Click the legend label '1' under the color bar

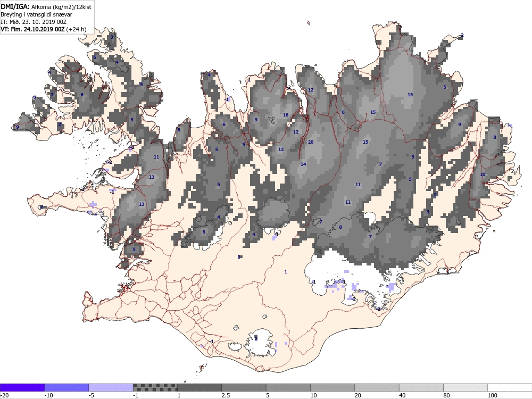click(x=179, y=395)
